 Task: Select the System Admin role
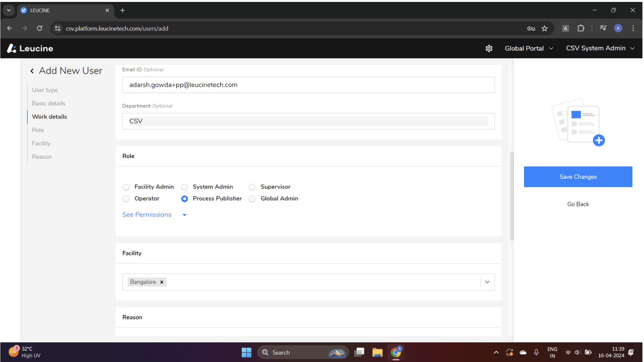click(185, 187)
